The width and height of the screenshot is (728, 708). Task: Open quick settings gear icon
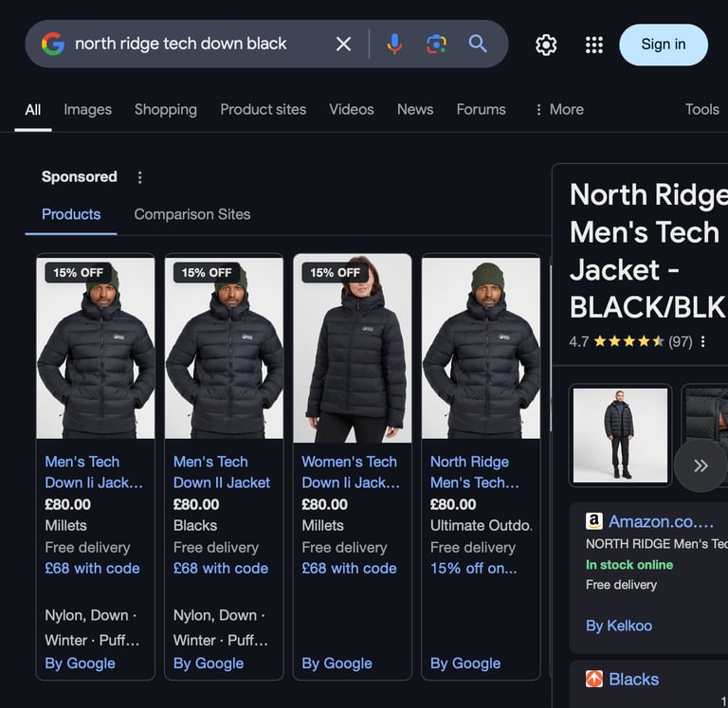(546, 45)
